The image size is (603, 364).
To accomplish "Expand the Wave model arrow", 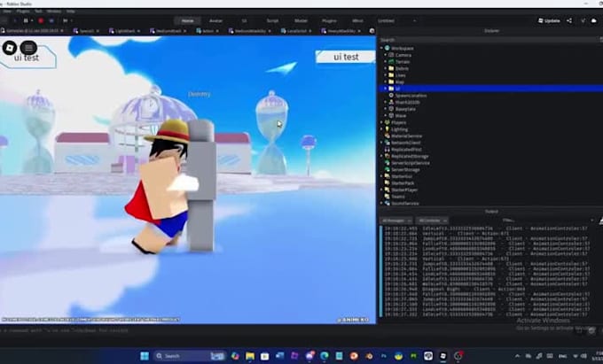I will click(386, 115).
